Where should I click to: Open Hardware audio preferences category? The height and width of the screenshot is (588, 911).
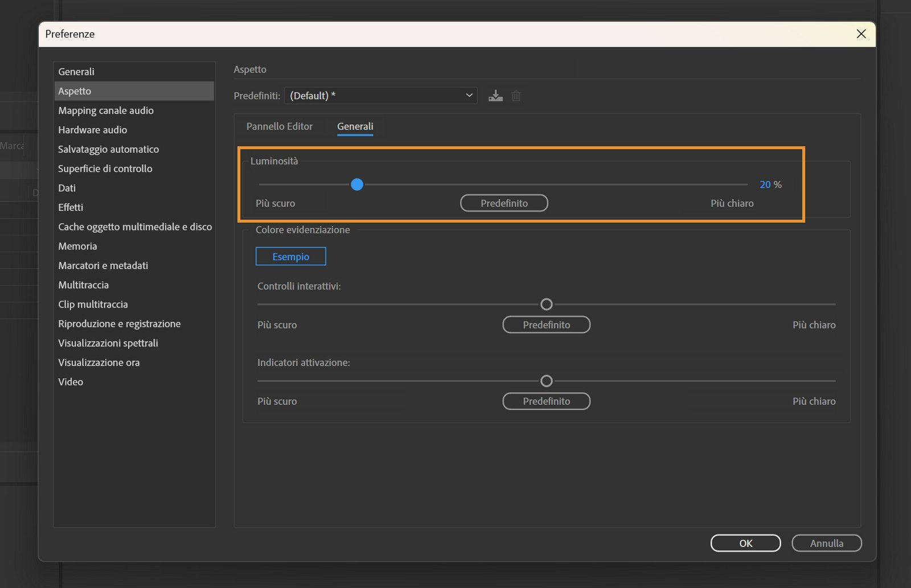pyautogui.click(x=92, y=130)
